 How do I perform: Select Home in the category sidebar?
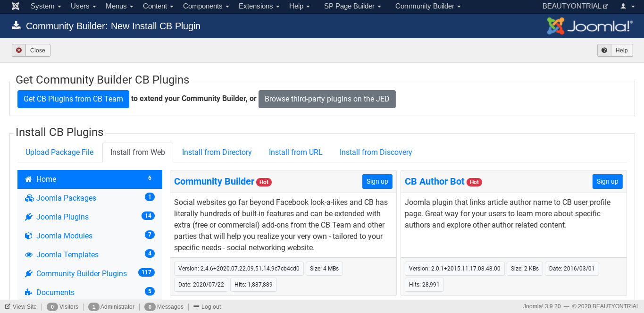pyautogui.click(x=90, y=179)
